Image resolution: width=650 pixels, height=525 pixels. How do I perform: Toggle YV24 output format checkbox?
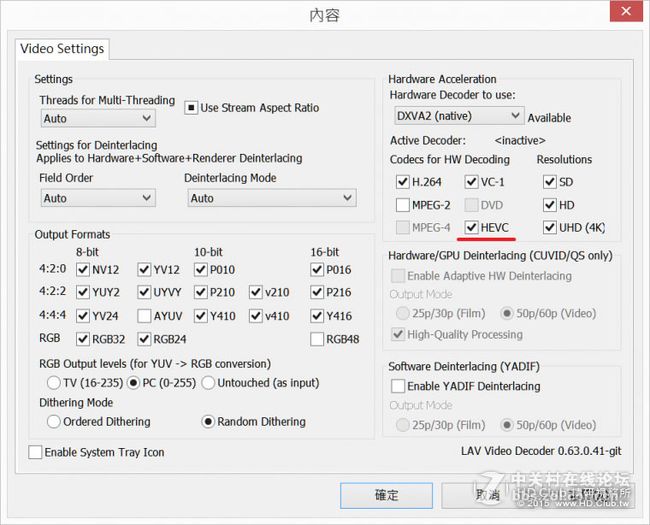(83, 316)
